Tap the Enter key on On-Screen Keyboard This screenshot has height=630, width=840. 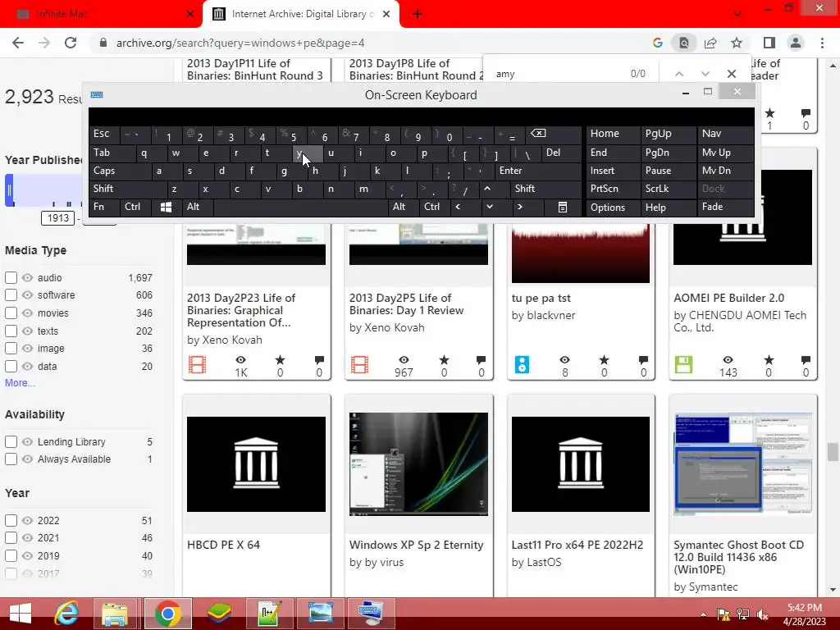point(536,171)
